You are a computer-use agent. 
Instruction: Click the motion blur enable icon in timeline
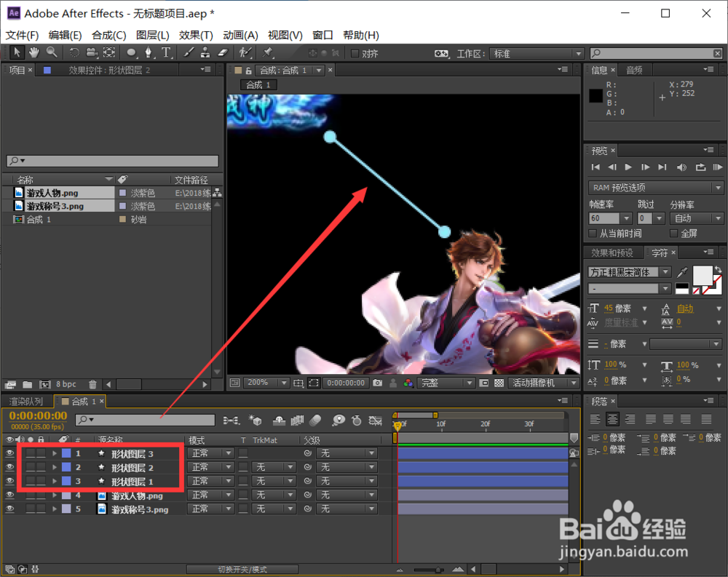coord(315,420)
